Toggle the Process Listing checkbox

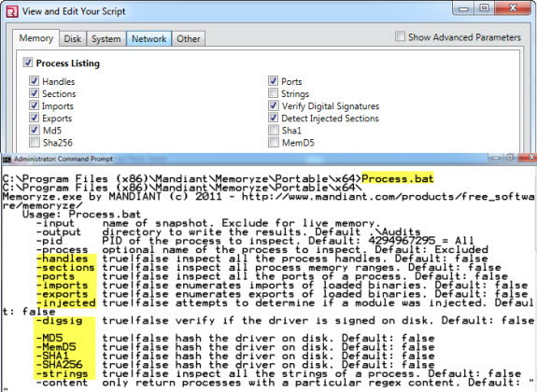pyautogui.click(x=28, y=63)
